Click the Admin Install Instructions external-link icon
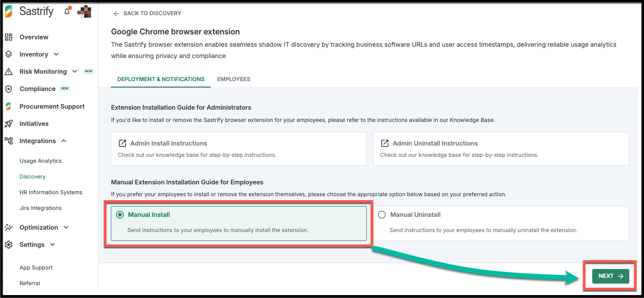Screen dimensions: 644x298 [x=123, y=144]
